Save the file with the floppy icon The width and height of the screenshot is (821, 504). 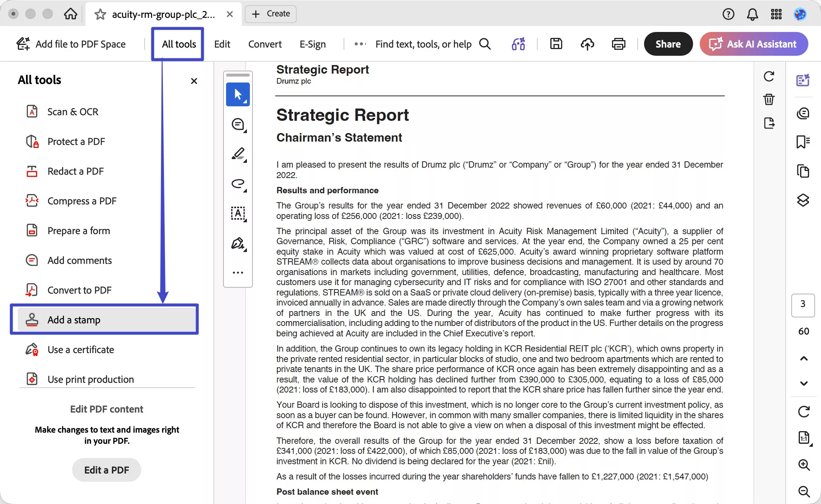[556, 44]
